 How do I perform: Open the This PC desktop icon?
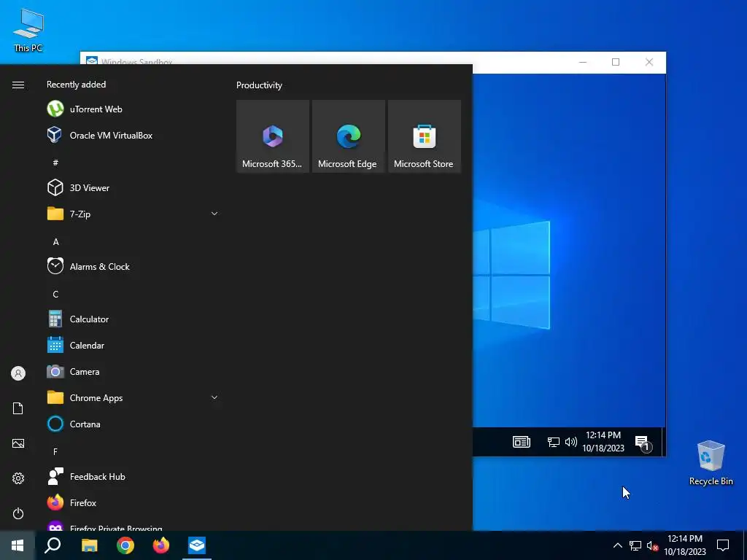pos(28,30)
